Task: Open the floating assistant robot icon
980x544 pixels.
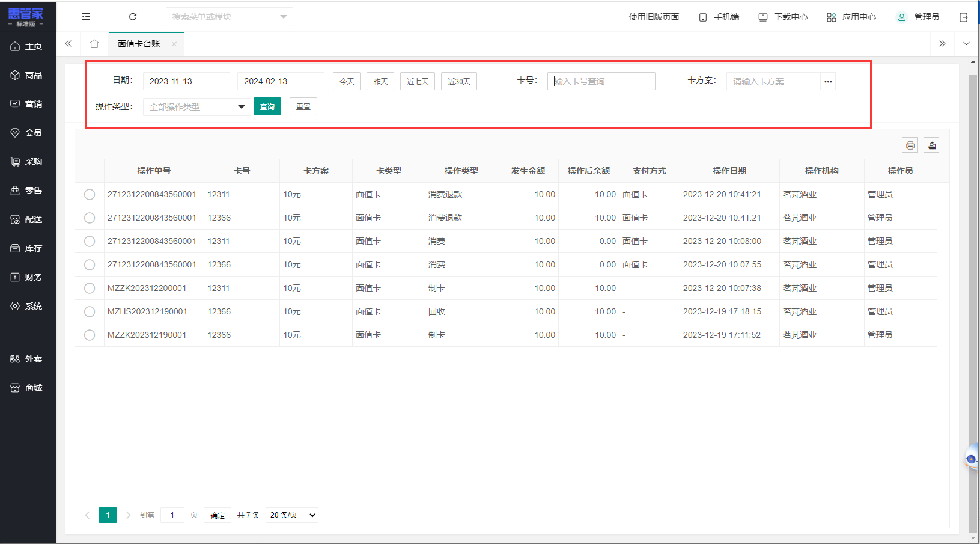Action: 972,459
